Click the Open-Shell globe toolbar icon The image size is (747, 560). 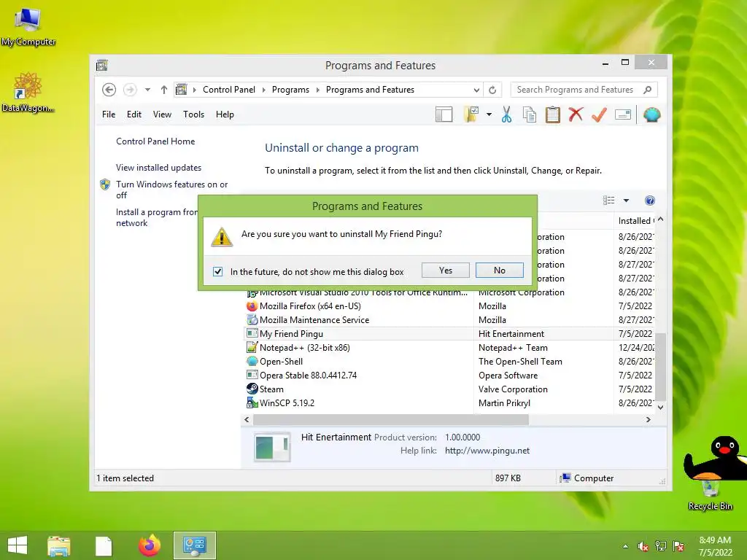click(x=651, y=114)
